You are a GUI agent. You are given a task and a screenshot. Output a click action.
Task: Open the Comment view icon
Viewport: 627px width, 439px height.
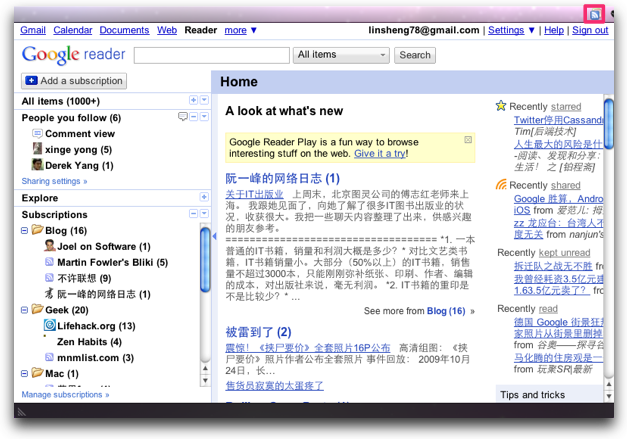pyautogui.click(x=37, y=133)
